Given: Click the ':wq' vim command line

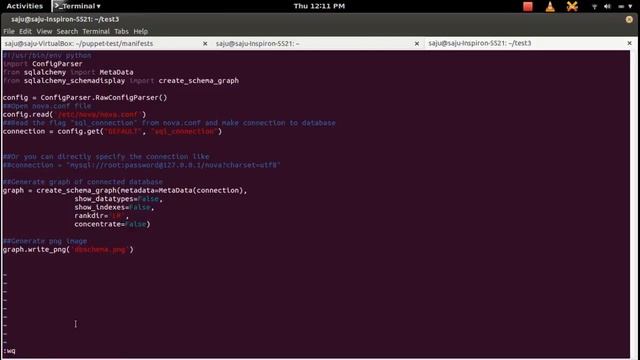Looking at the screenshot, I should 9,351.
